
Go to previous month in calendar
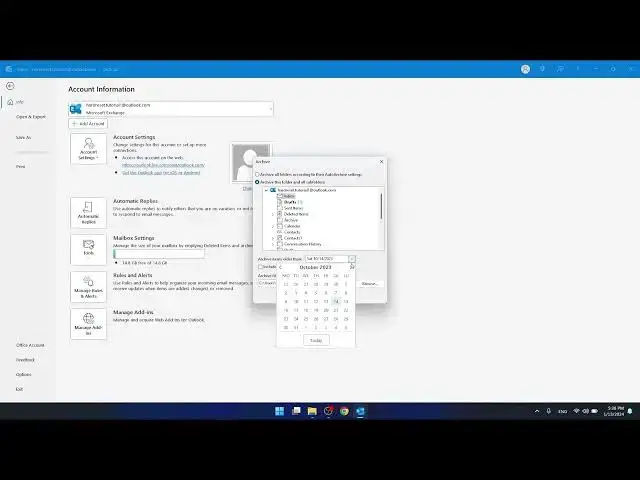point(280,267)
